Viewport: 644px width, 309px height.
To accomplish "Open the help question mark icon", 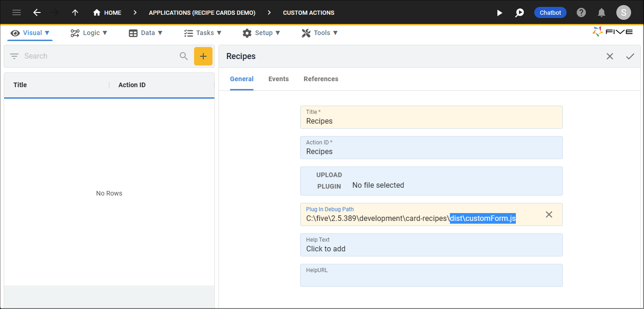I will 581,12.
